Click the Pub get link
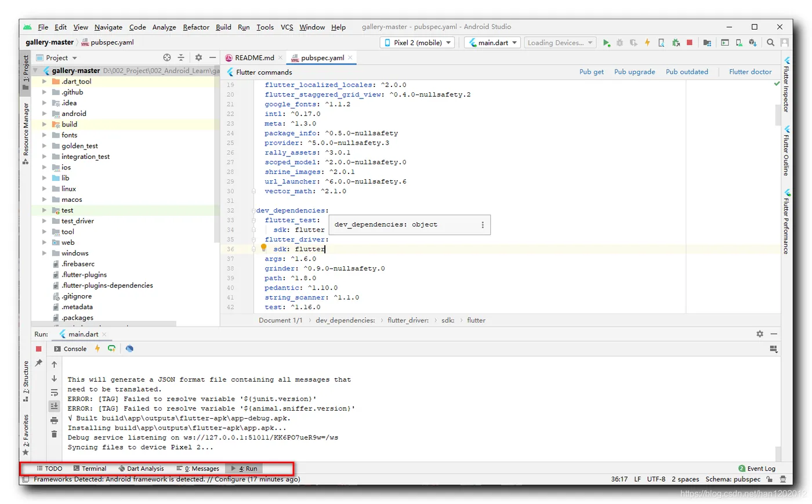The height and width of the screenshot is (504, 812). coord(592,72)
